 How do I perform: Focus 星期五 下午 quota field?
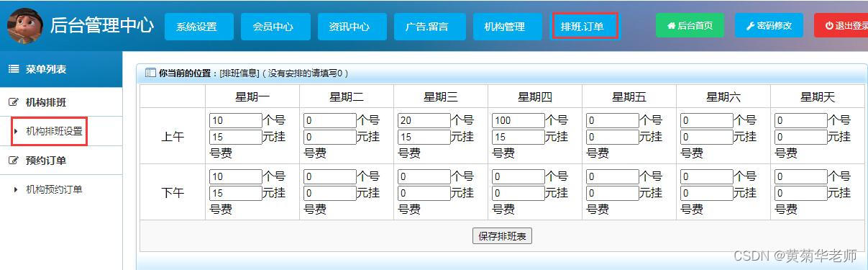pos(613,176)
